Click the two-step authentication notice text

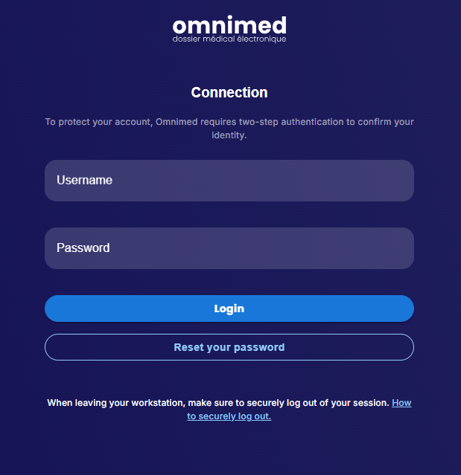click(x=229, y=128)
